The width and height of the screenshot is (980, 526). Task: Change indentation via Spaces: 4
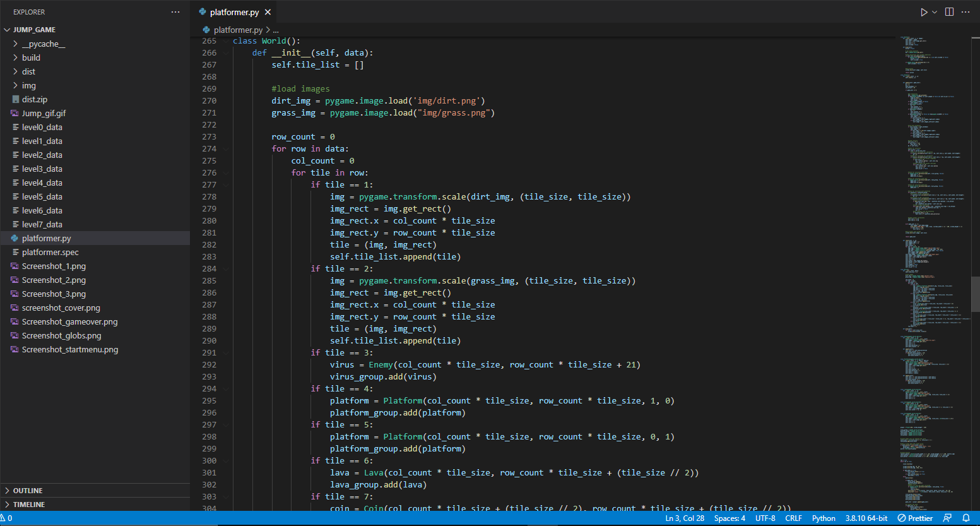point(729,518)
